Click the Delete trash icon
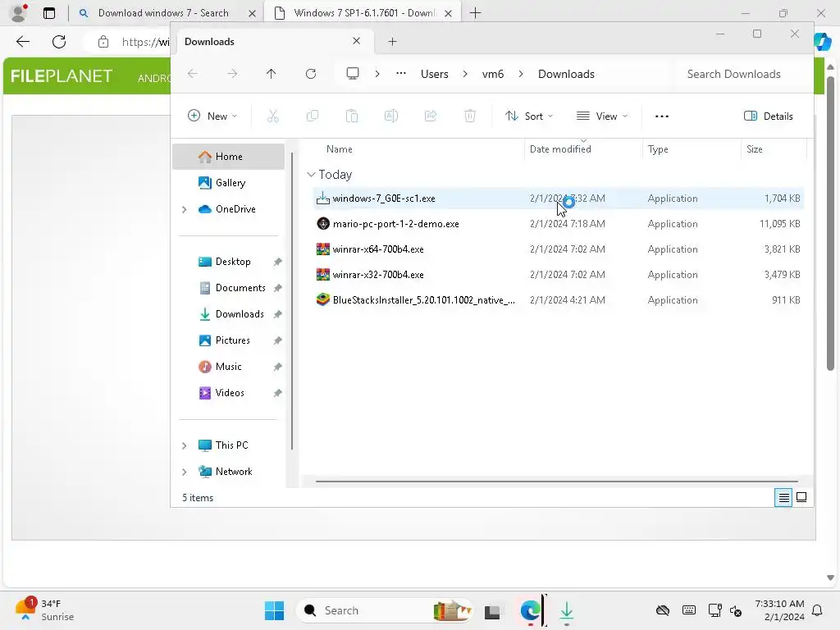This screenshot has height=630, width=840. [470, 116]
